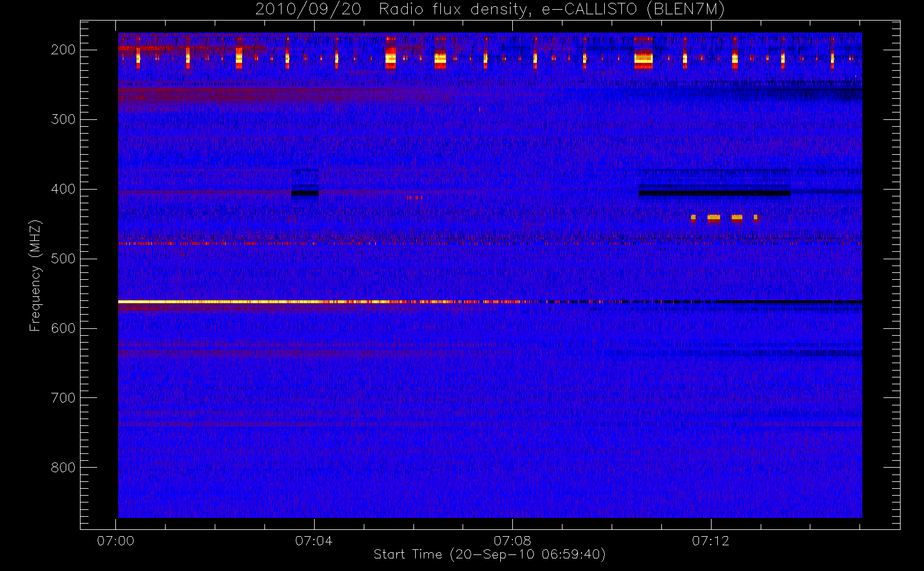Select the 400 frequency tick label
This screenshot has height=571, width=924.
(x=63, y=189)
